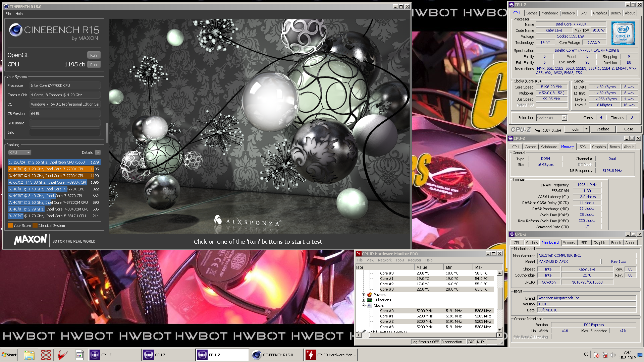Click the Value column header in HWMonitor
This screenshot has height=362, width=644.
click(x=429, y=267)
